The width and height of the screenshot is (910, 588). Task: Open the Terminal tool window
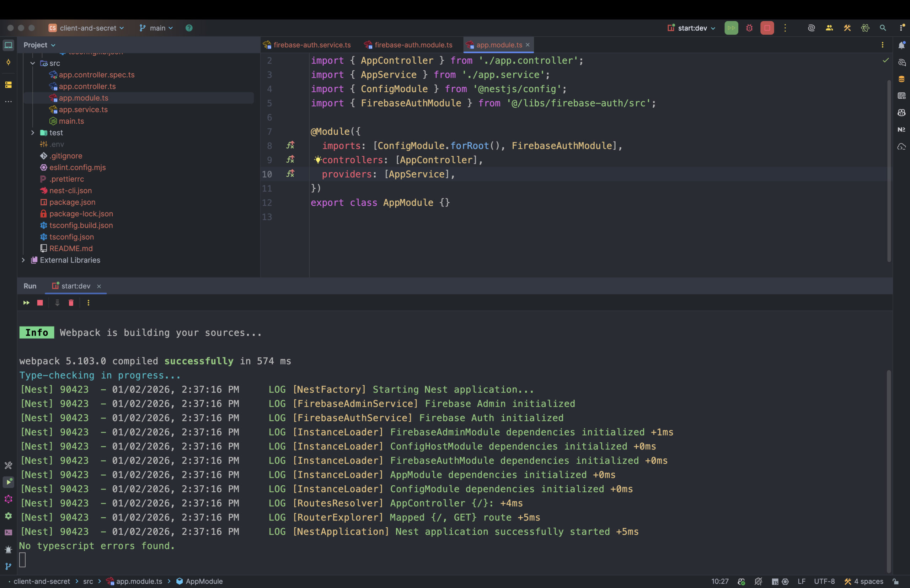pos(9,532)
